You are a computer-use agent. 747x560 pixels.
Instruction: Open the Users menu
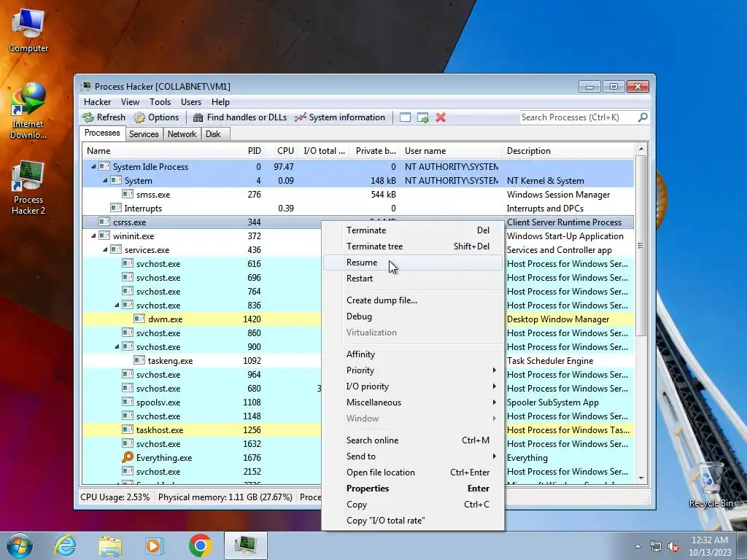191,102
